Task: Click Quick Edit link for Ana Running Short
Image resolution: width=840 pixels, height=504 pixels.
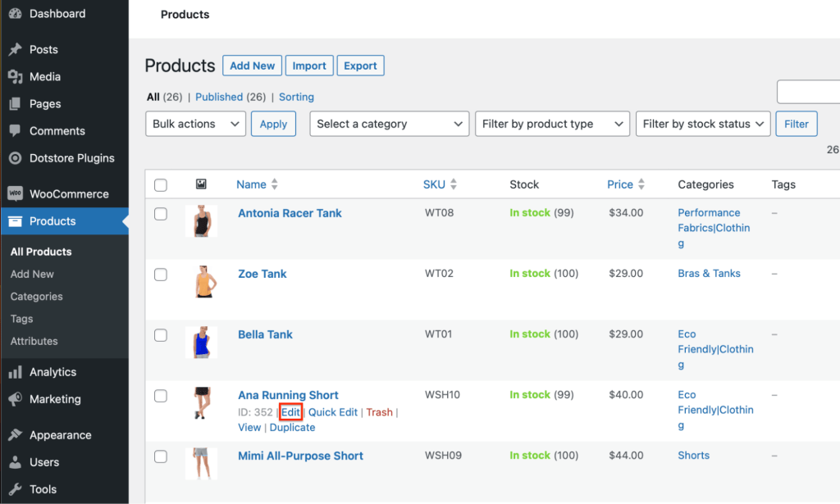Action: pos(333,412)
